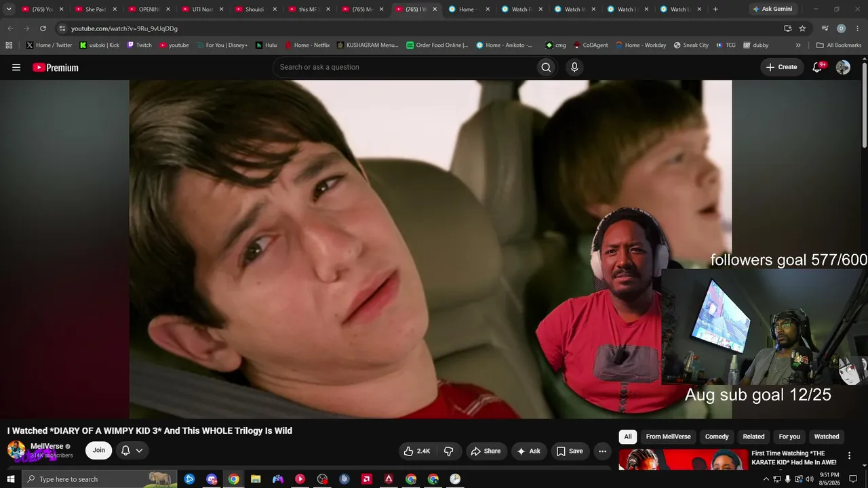Open YouTube notifications bell
This screenshot has width=868, height=488.
pos(817,67)
